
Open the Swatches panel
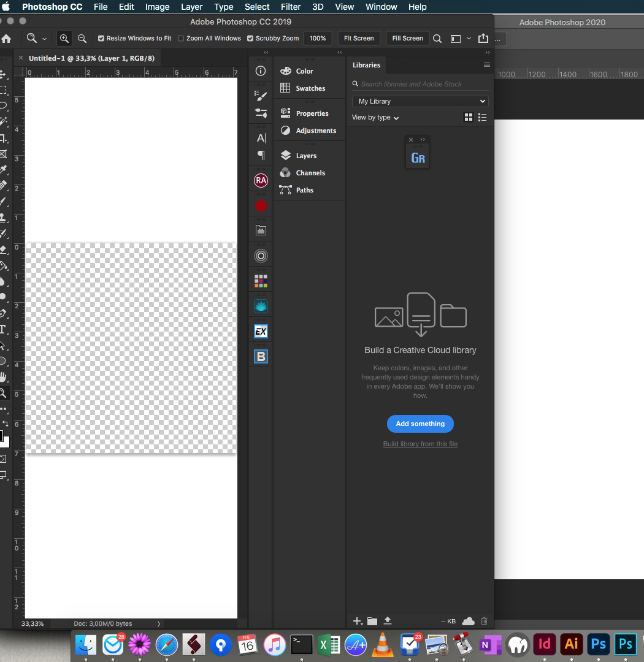pyautogui.click(x=310, y=88)
